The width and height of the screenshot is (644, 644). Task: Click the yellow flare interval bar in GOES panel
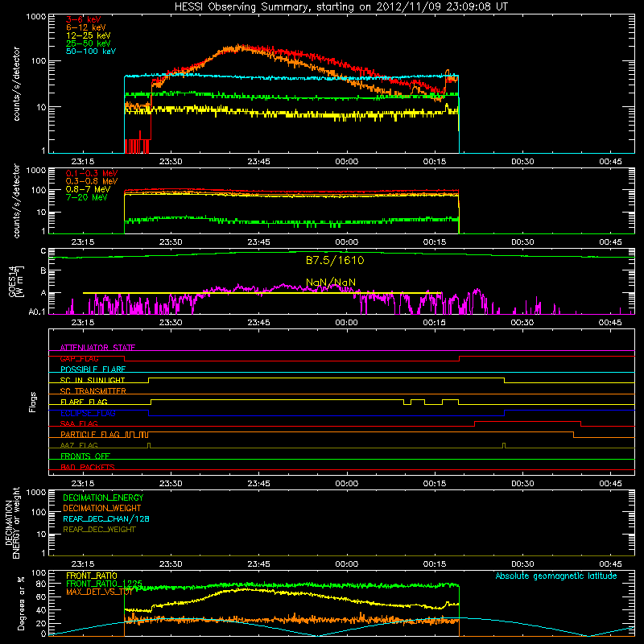[x=262, y=293]
